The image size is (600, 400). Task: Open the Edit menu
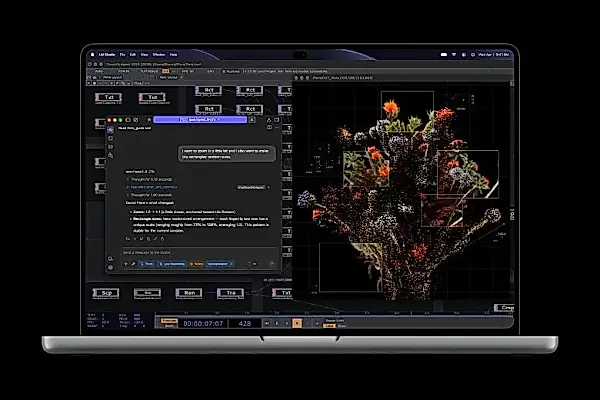(x=133, y=55)
